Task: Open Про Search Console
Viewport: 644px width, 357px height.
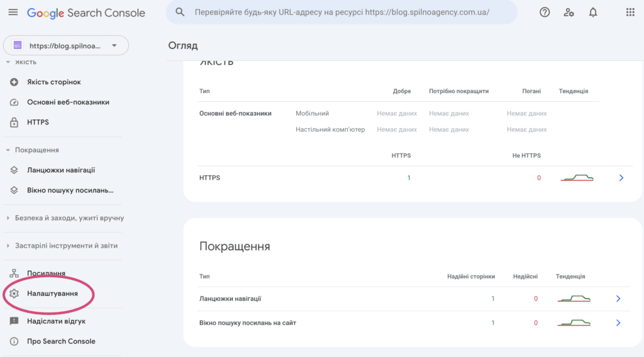Action: [x=61, y=341]
